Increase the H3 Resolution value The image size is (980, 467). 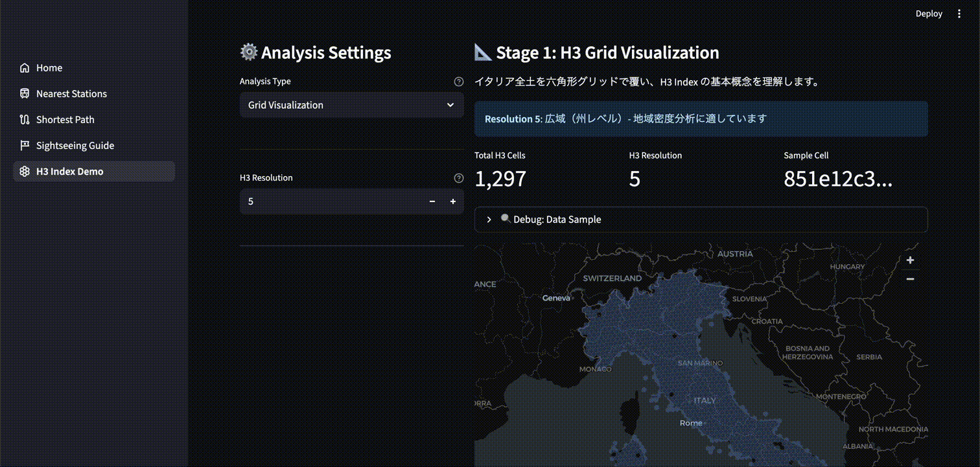[453, 201]
